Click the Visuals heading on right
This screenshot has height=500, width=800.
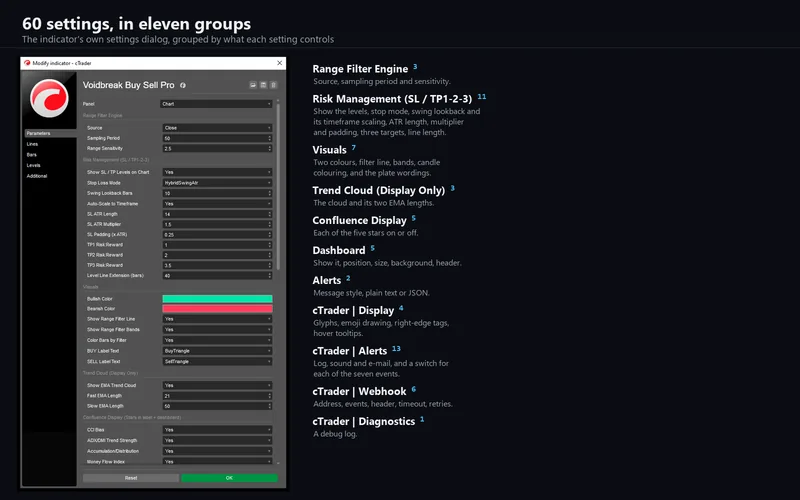(330, 150)
